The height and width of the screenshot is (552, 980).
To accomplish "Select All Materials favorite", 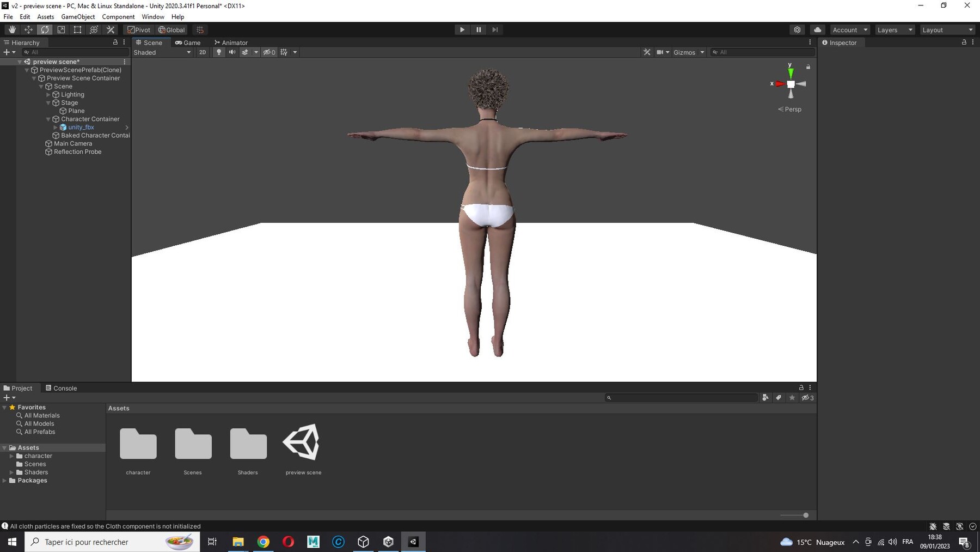I will click(42, 416).
